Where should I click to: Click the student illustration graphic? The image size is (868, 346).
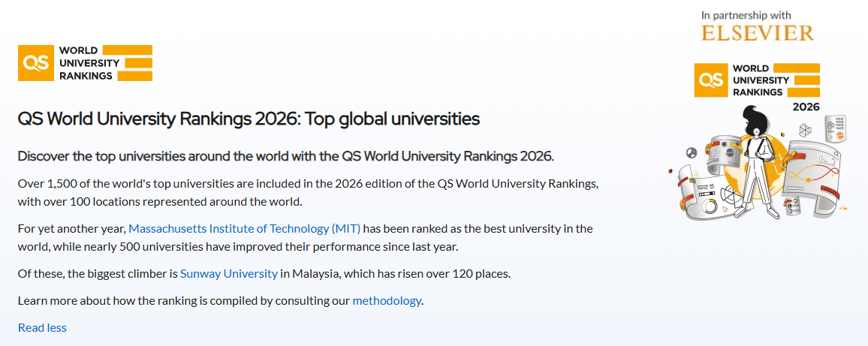757,164
